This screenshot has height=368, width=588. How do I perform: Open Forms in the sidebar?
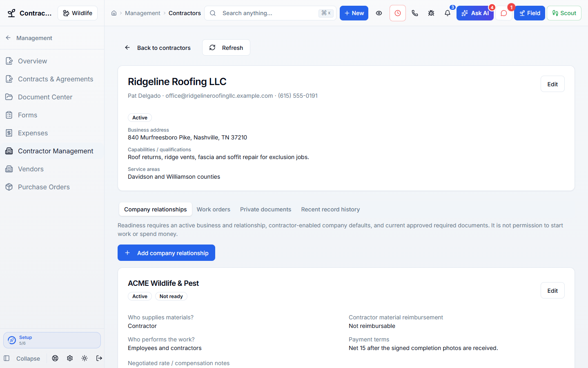click(x=52, y=115)
